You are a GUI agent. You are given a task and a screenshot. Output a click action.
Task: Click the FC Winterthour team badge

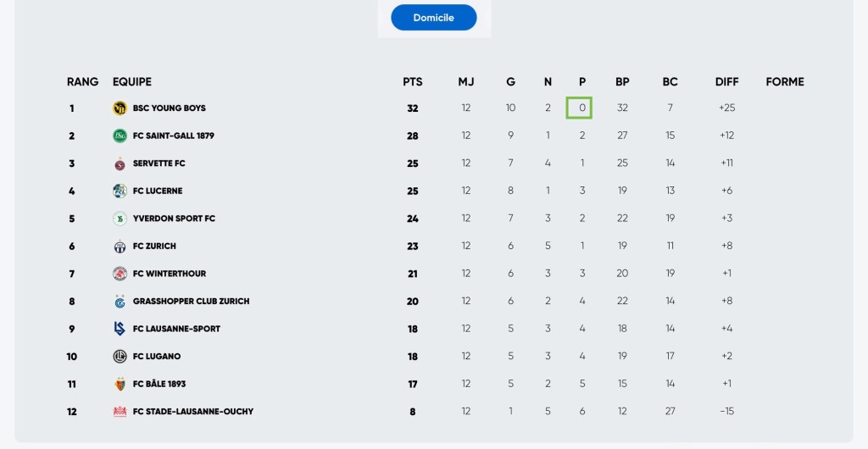click(120, 274)
